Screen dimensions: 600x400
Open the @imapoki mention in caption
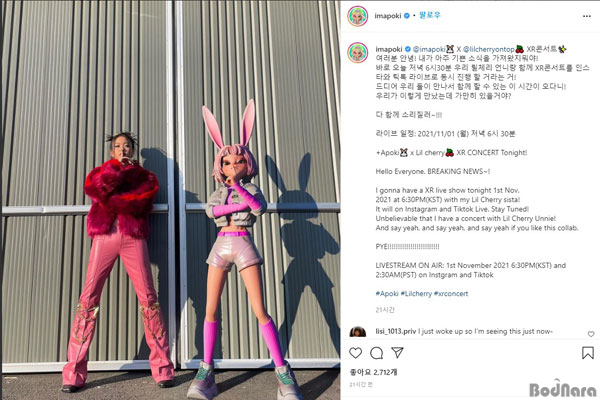tap(429, 49)
